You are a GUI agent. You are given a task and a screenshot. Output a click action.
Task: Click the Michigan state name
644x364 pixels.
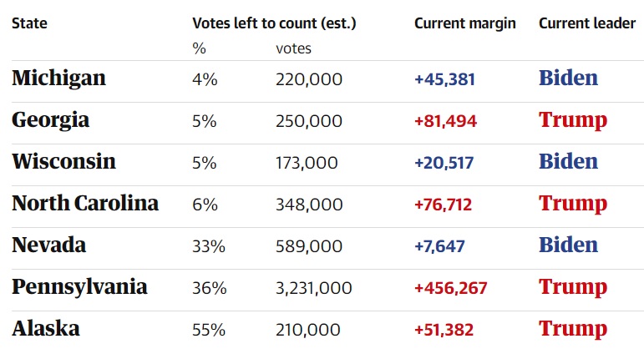coord(58,78)
